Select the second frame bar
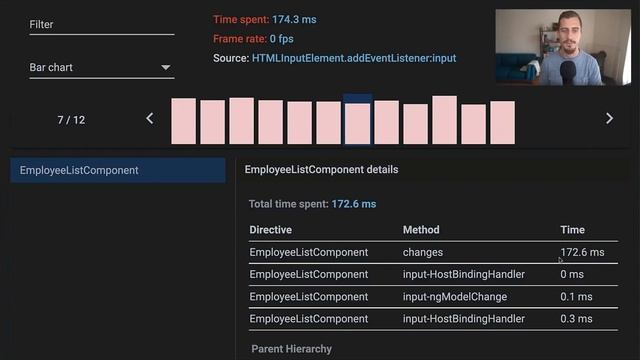 (x=213, y=122)
